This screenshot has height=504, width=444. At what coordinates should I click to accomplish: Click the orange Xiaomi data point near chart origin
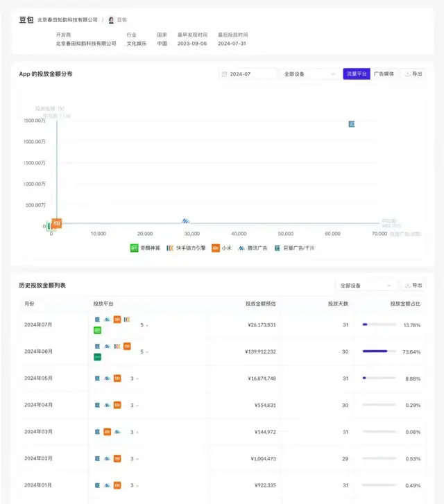(57, 223)
